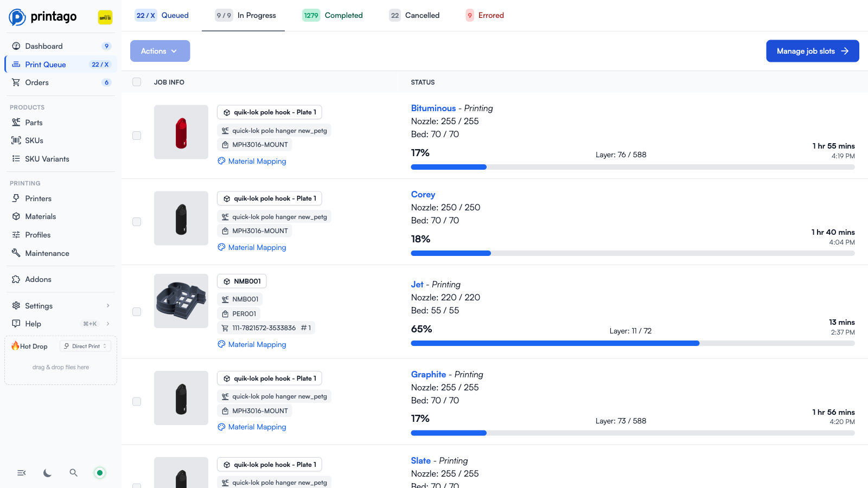
Task: Check the Jet job checkbox
Action: coord(137,312)
